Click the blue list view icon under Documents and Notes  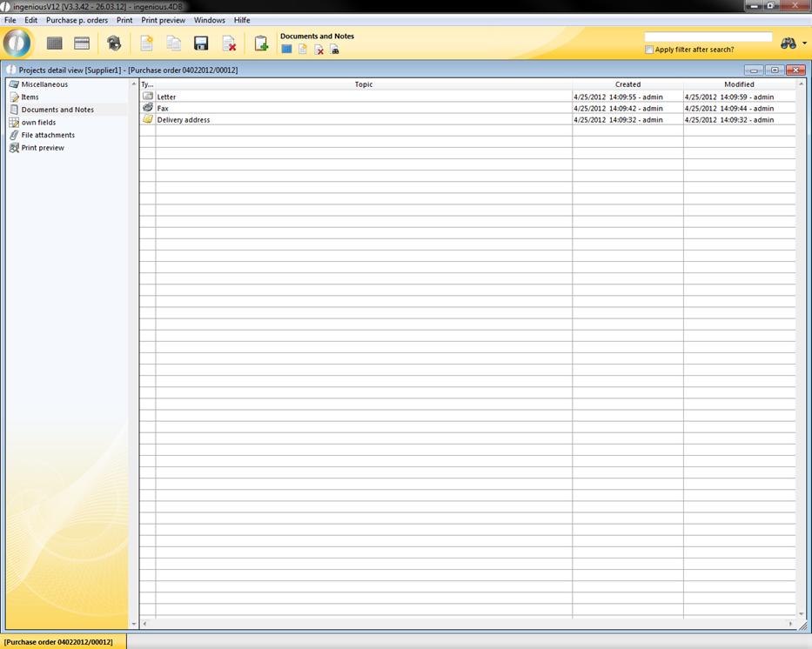coord(286,50)
